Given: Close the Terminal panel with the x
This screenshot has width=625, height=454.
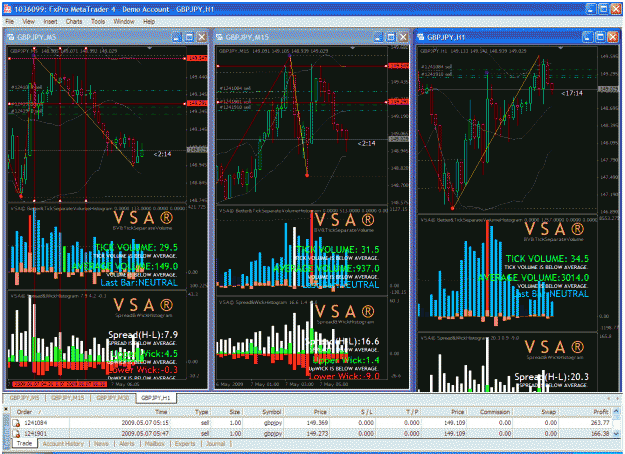Looking at the screenshot, I should [6, 409].
